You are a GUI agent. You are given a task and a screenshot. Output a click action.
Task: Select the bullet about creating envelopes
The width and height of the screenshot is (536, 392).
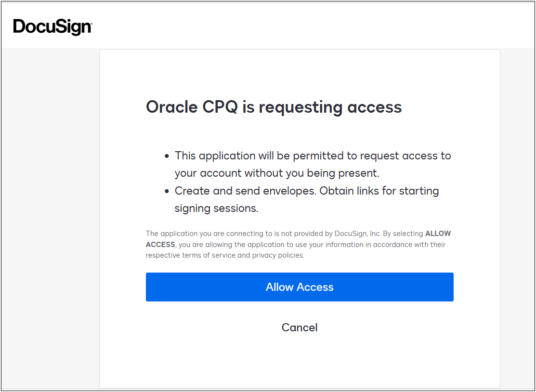[307, 199]
